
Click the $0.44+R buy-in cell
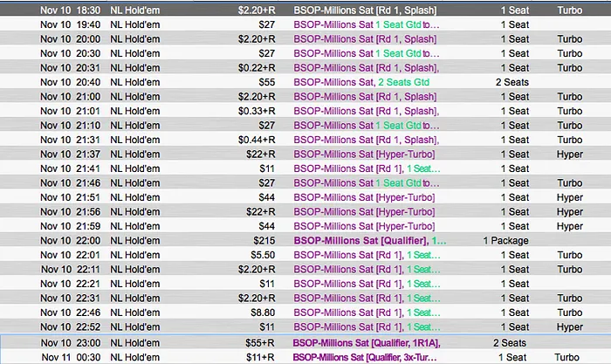click(257, 140)
